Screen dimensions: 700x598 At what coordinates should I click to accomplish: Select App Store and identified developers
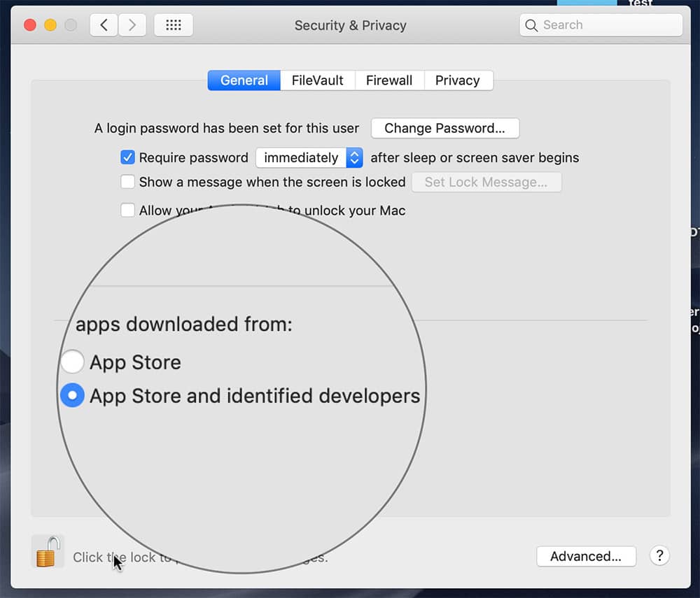72,395
